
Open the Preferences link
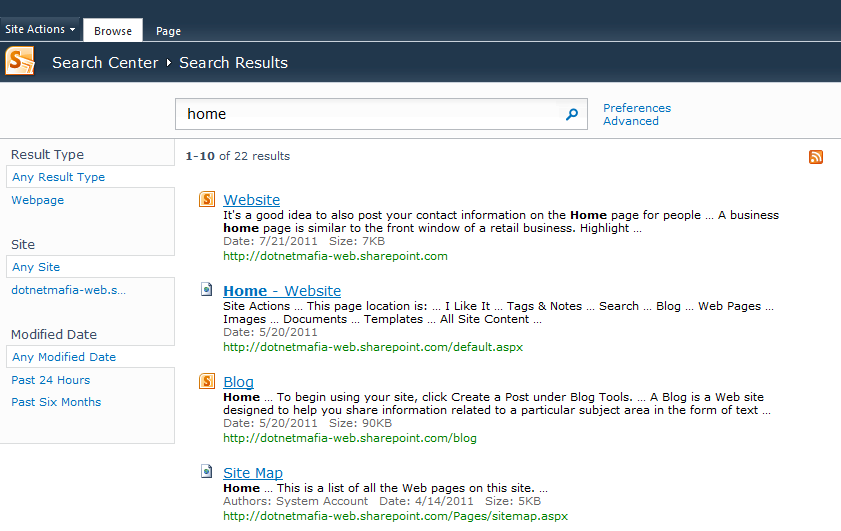coord(637,108)
